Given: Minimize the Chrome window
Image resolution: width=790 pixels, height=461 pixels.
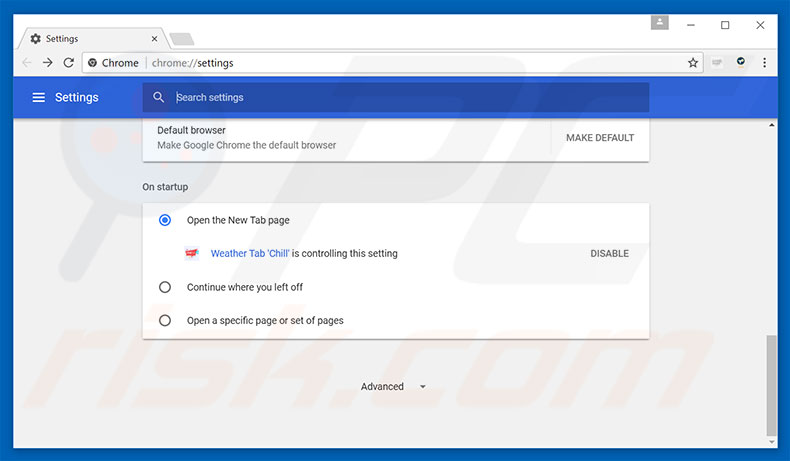Looking at the screenshot, I should tap(691, 25).
